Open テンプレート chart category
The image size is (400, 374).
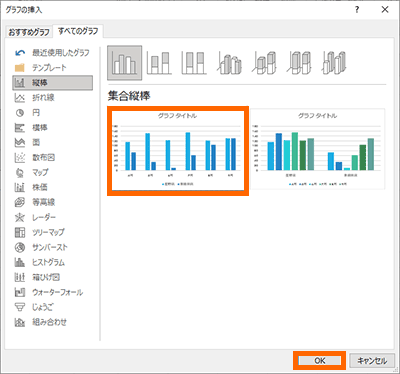(52, 68)
